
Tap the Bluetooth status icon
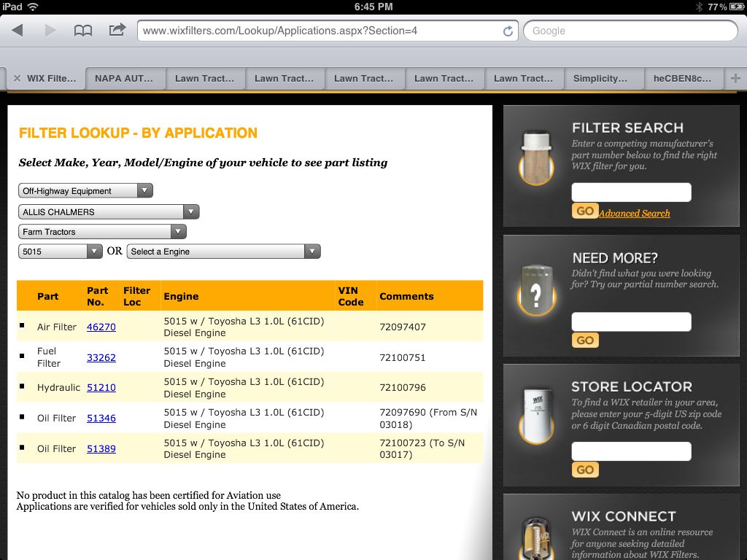(700, 7)
